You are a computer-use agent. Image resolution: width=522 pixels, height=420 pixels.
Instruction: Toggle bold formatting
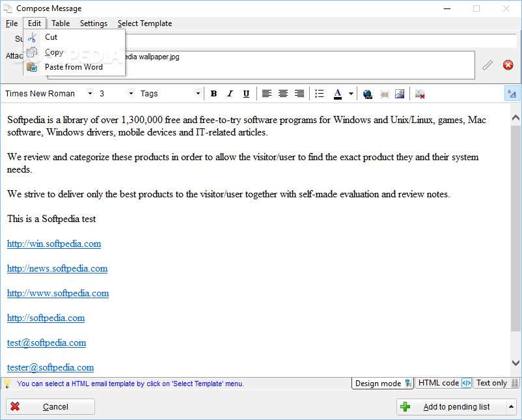tap(213, 94)
